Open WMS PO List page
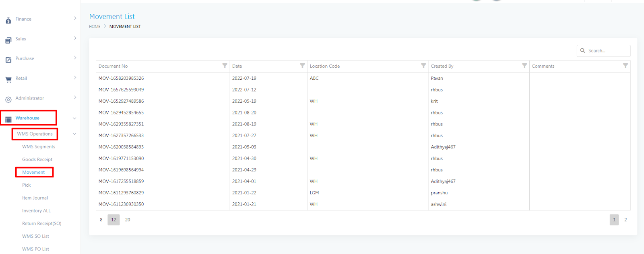The image size is (644, 254). [x=35, y=249]
